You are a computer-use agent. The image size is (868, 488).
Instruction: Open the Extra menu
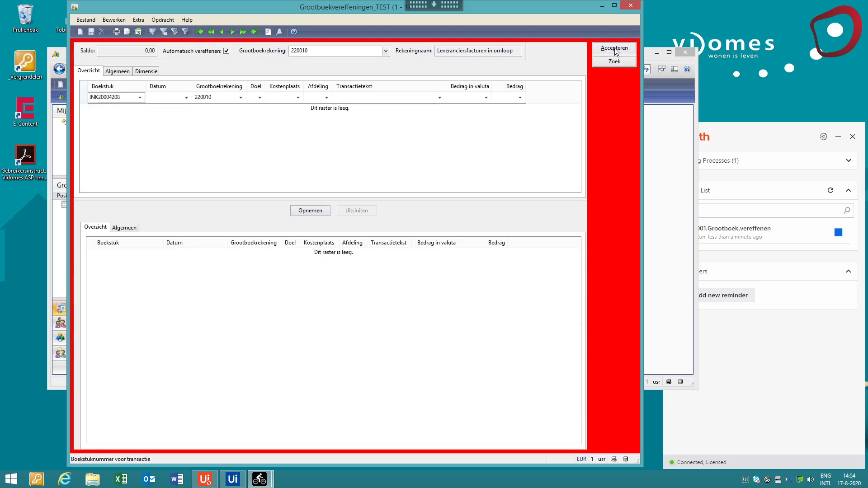[x=138, y=20]
